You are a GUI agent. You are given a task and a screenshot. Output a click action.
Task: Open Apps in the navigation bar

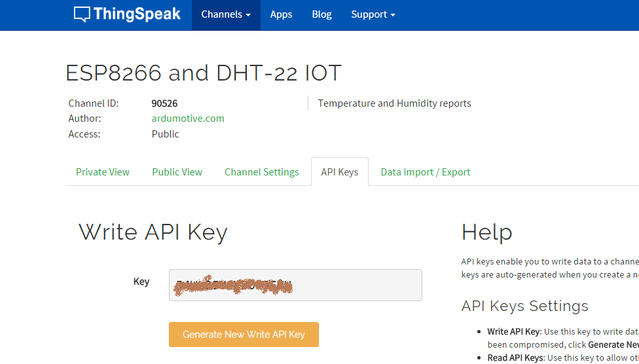tap(281, 14)
